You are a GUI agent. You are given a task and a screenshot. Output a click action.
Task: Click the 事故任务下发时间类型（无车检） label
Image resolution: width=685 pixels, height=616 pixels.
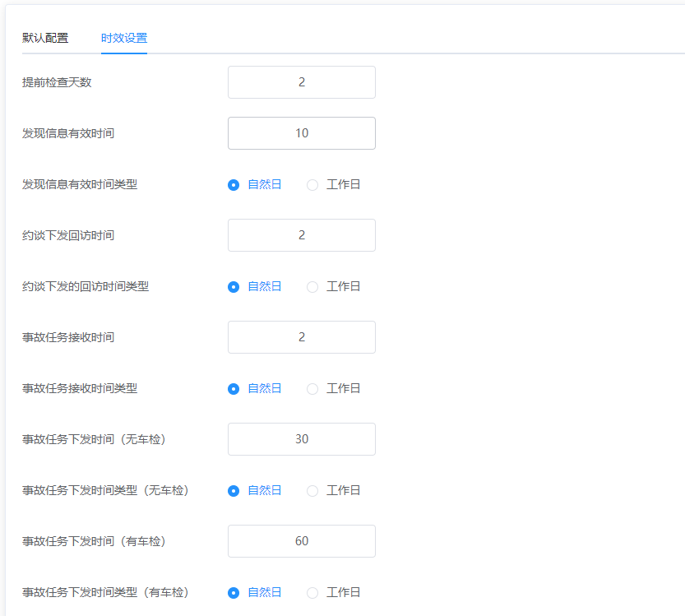106,491
